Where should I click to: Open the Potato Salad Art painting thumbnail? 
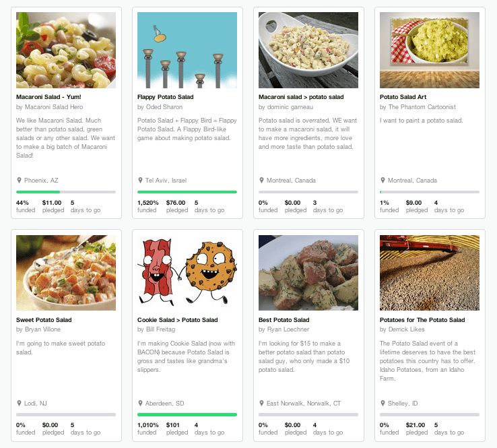pyautogui.click(x=430, y=50)
